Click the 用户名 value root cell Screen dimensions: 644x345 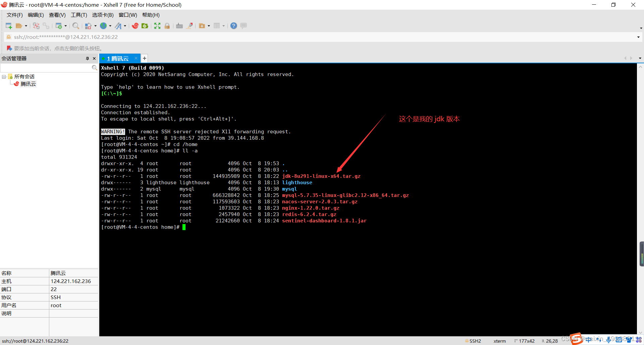[x=73, y=305]
